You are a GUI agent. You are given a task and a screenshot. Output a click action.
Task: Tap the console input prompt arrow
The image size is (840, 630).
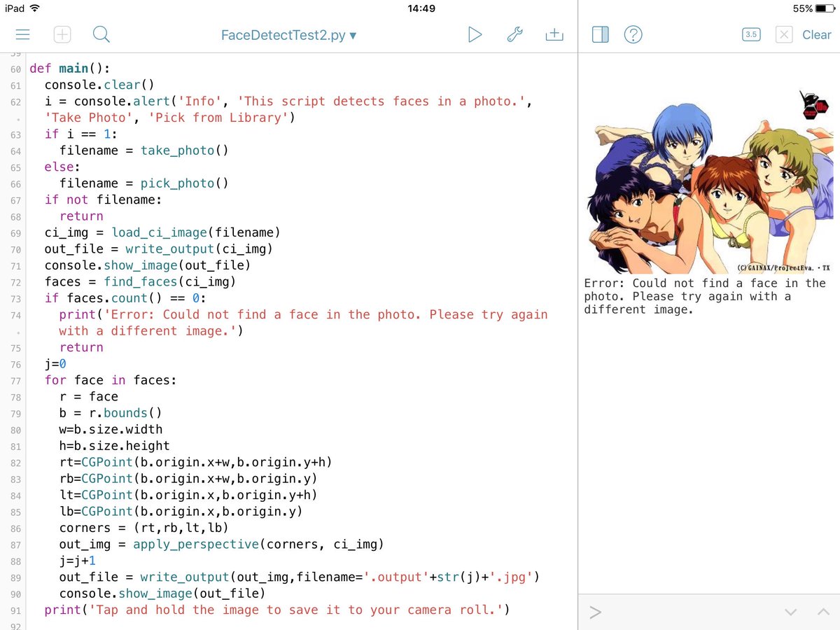[x=594, y=612]
